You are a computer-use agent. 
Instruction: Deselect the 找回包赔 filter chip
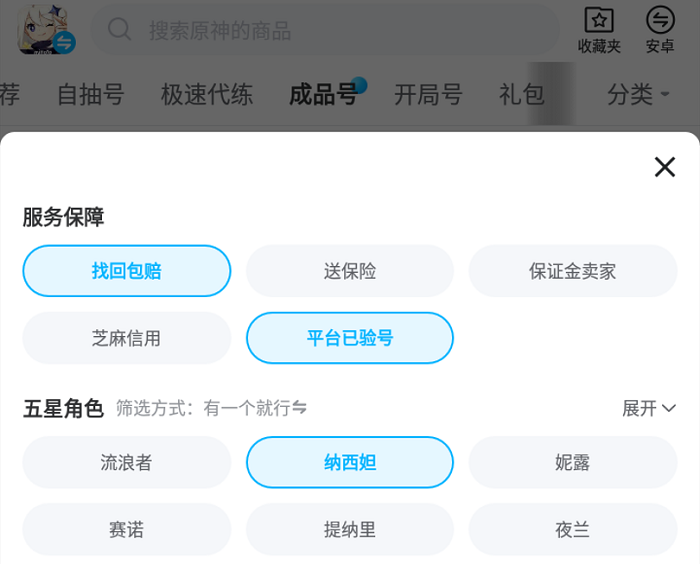point(127,271)
